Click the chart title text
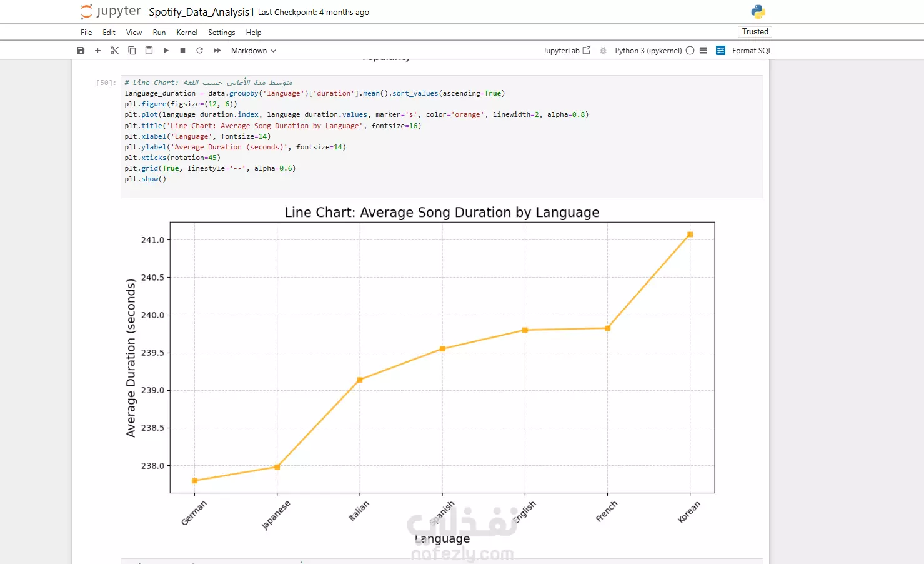This screenshot has height=564, width=924. [442, 213]
